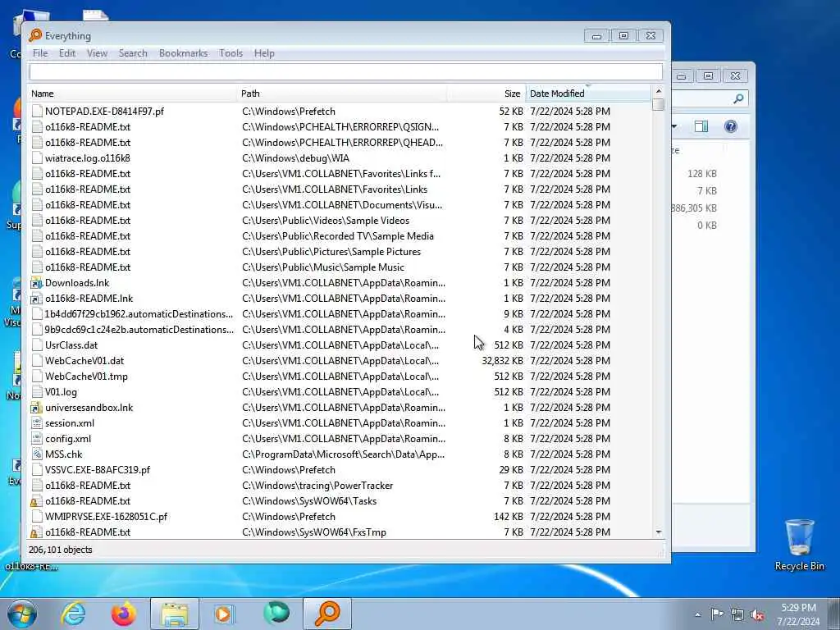Open the Windows Start button

point(22,614)
